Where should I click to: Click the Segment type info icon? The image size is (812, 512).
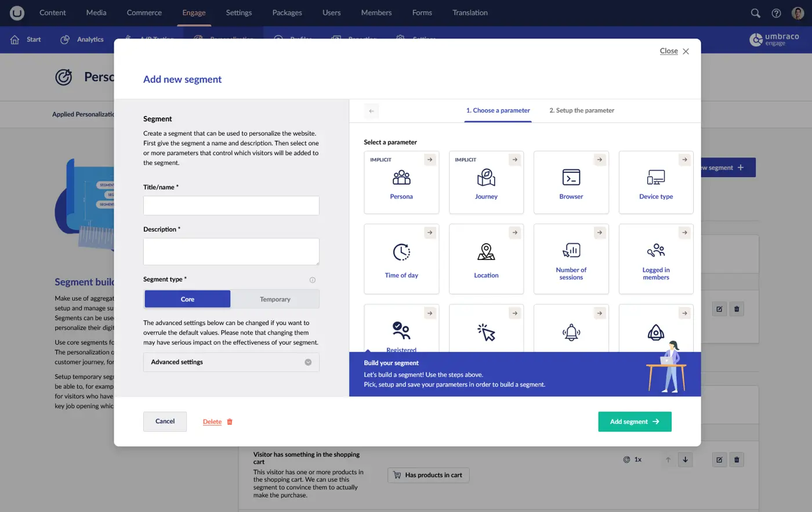pos(313,280)
